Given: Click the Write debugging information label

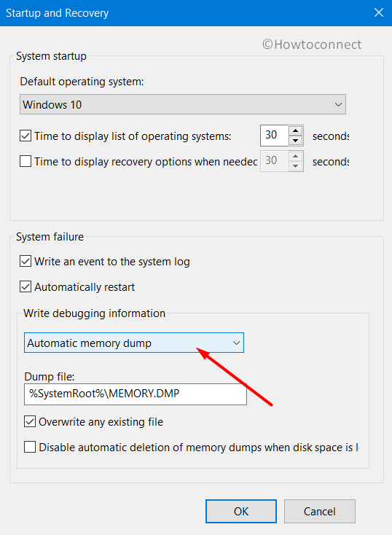Looking at the screenshot, I should (x=94, y=313).
